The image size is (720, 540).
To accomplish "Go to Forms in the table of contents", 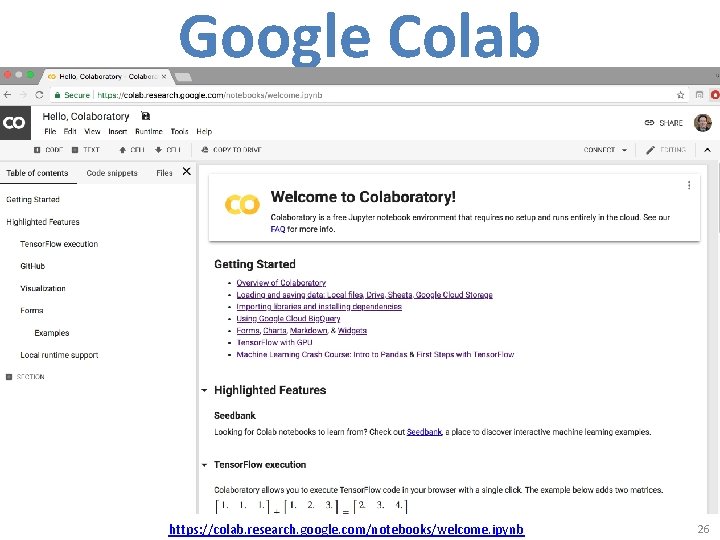I will pyautogui.click(x=32, y=310).
